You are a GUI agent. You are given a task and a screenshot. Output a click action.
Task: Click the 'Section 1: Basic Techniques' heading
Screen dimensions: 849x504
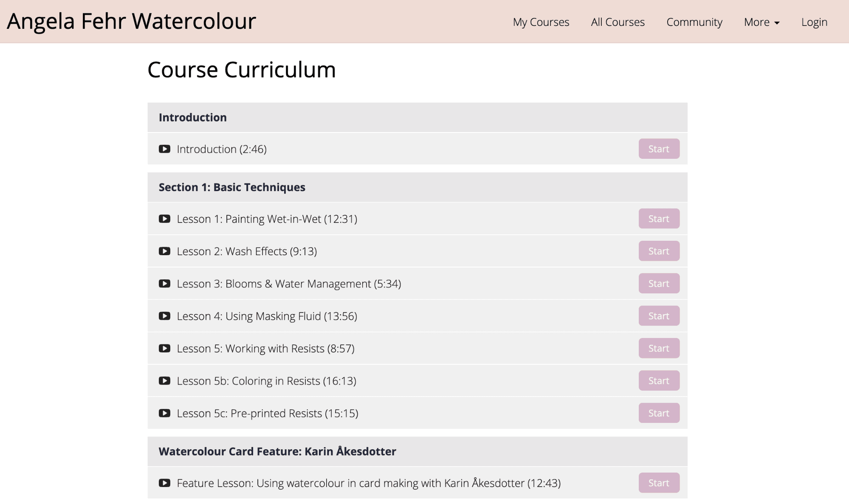(x=232, y=187)
